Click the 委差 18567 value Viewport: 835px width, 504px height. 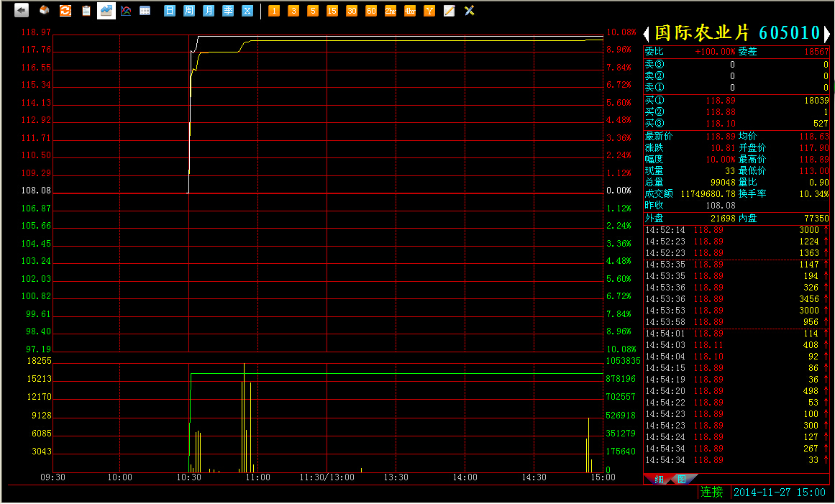(x=816, y=52)
